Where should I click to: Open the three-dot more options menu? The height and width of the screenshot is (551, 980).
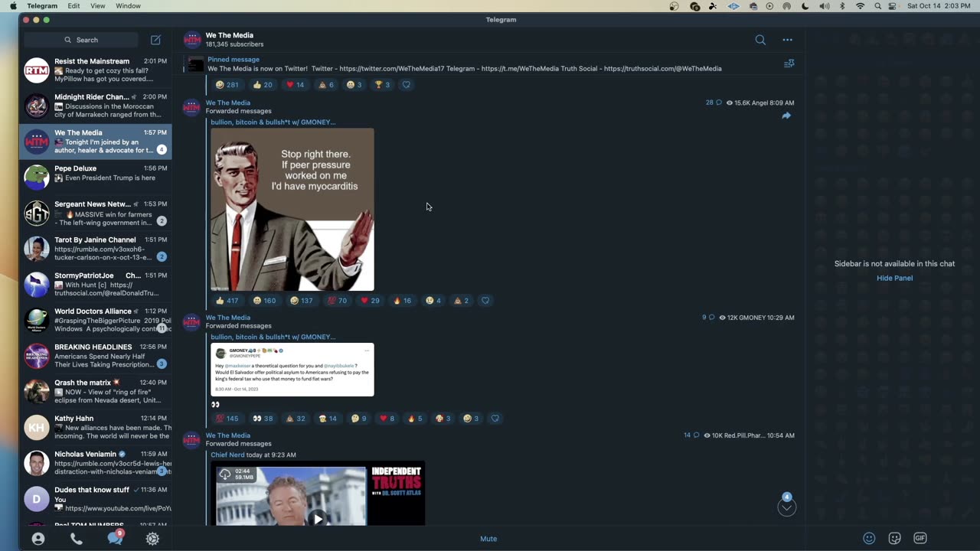[787, 40]
